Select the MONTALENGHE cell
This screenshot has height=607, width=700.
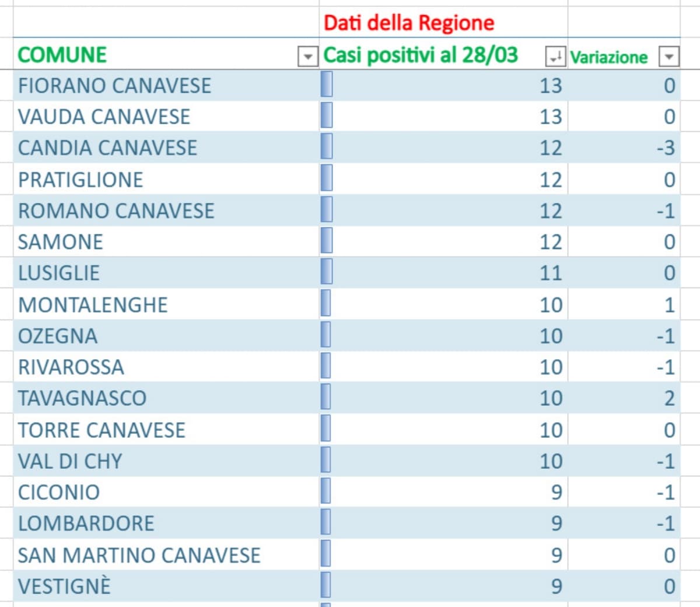coord(93,305)
